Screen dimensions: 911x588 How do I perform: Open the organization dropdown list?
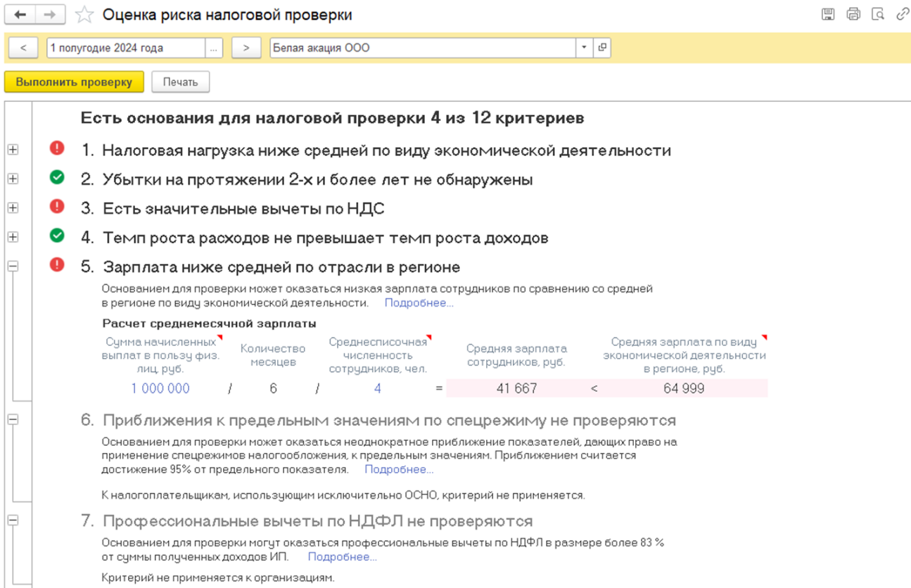(584, 48)
